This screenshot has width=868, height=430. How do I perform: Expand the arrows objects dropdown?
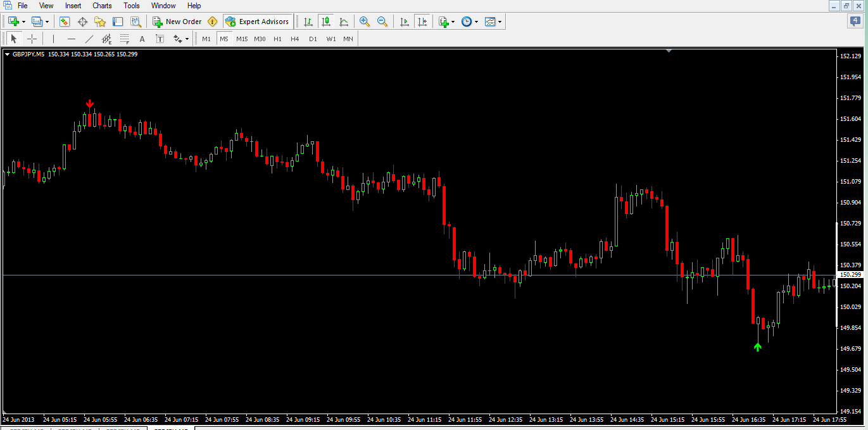click(x=187, y=39)
